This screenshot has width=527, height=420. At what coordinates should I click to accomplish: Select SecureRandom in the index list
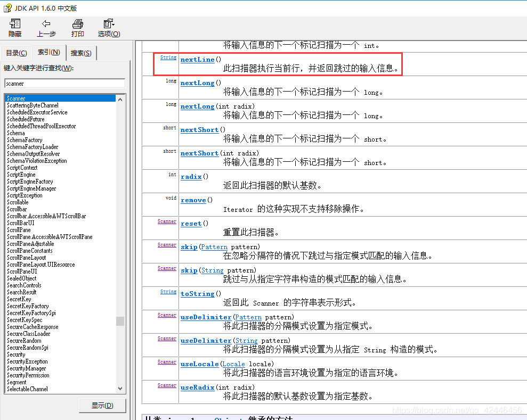pyautogui.click(x=24, y=341)
